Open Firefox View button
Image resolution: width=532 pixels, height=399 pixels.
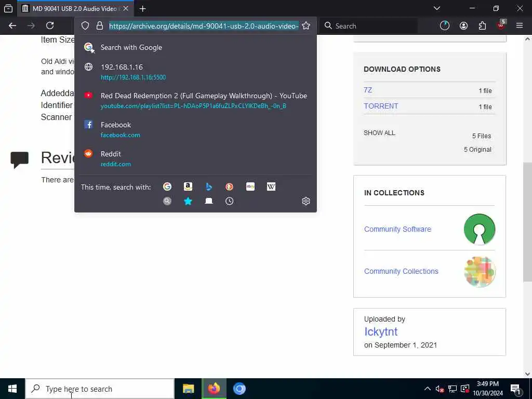tap(8, 8)
